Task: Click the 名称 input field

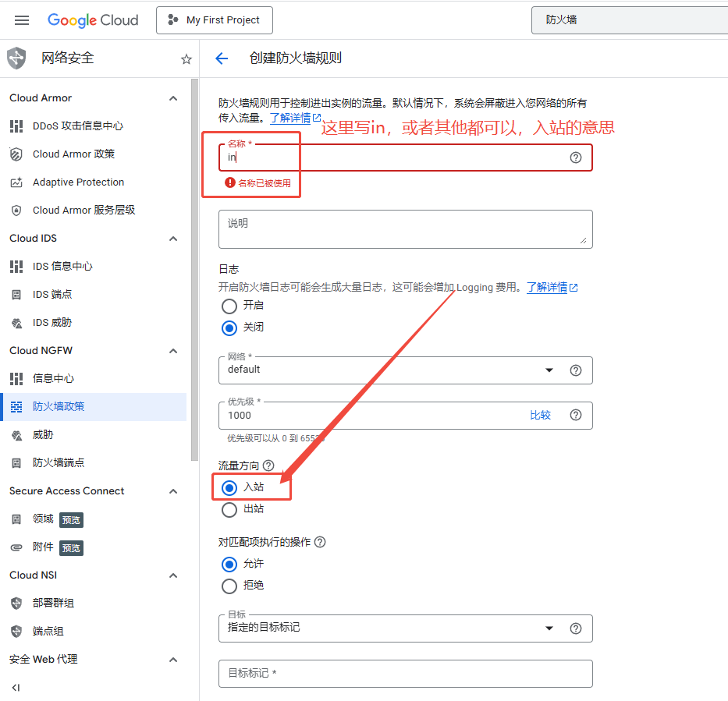Action: point(405,158)
